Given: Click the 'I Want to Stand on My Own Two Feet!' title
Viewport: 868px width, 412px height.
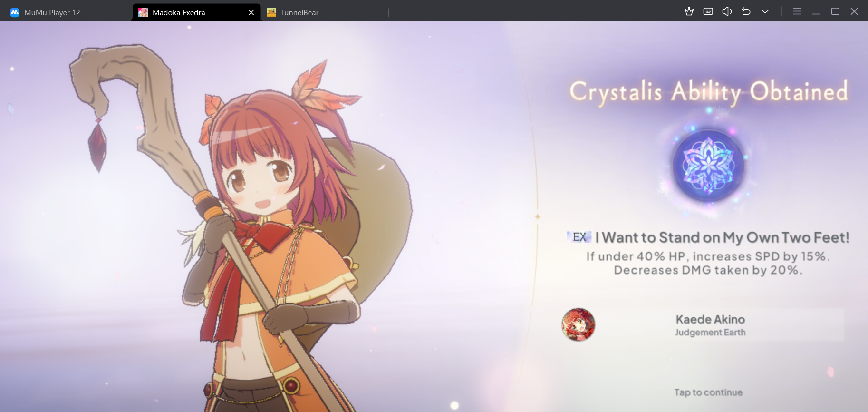Looking at the screenshot, I should 722,237.
